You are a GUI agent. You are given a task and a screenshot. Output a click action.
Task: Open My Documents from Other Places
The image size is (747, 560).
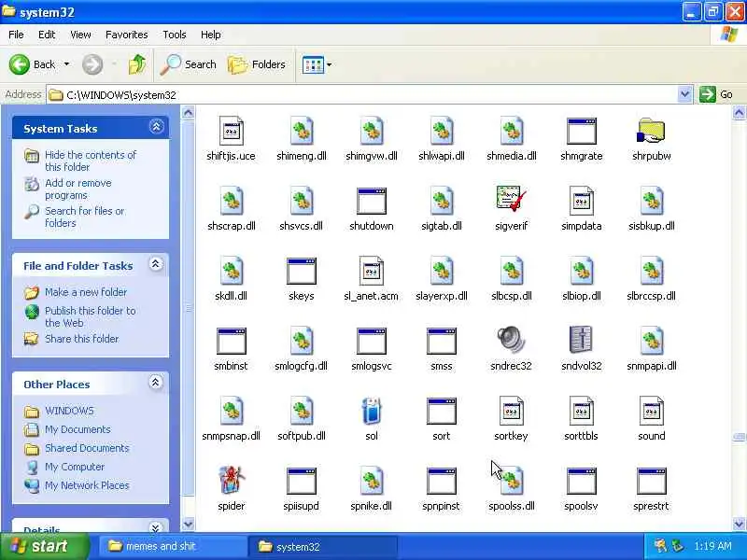(78, 429)
